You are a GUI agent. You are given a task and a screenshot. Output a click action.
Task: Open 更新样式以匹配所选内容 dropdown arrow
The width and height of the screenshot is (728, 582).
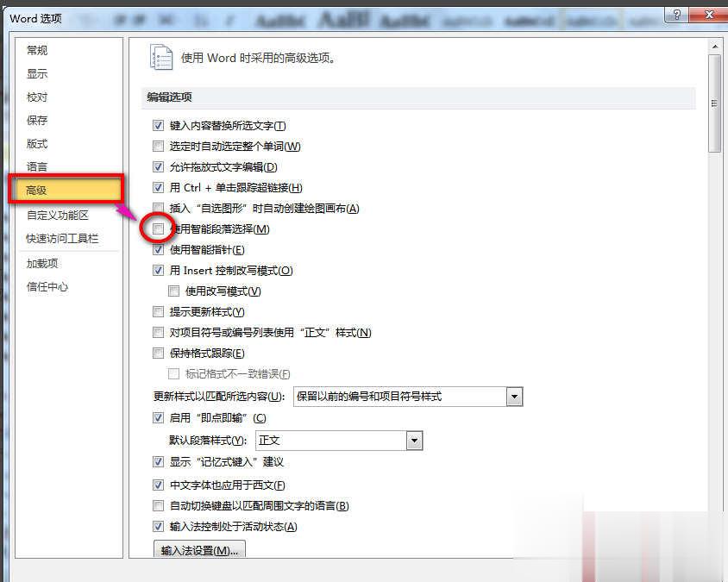click(x=514, y=397)
